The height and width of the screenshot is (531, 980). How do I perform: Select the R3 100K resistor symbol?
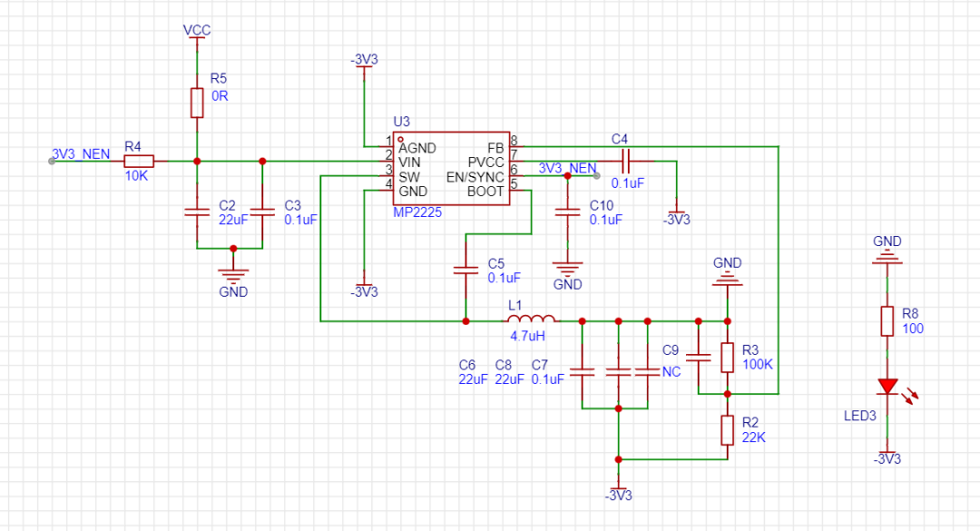click(727, 357)
